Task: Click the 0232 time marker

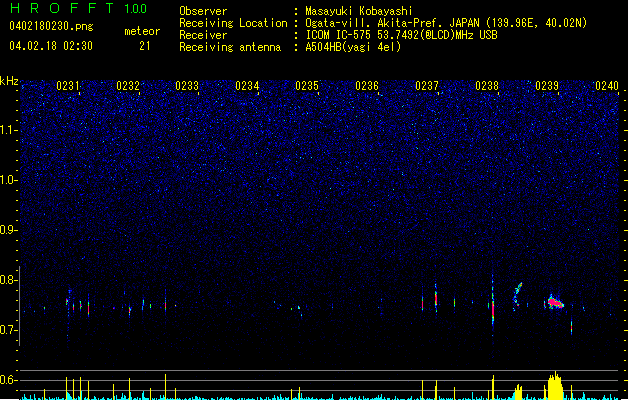Action: click(128, 86)
